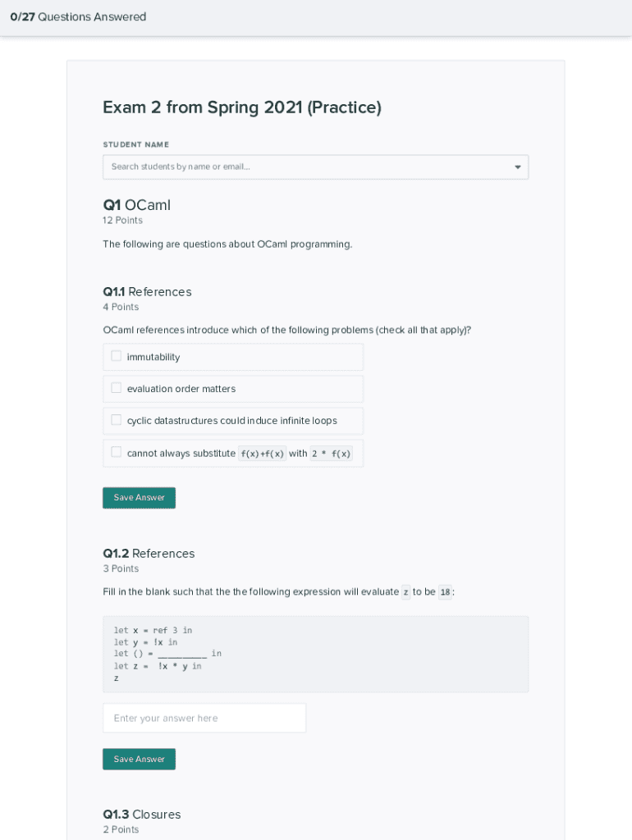Click the f(x)+f(x) inline code snippet

(262, 454)
